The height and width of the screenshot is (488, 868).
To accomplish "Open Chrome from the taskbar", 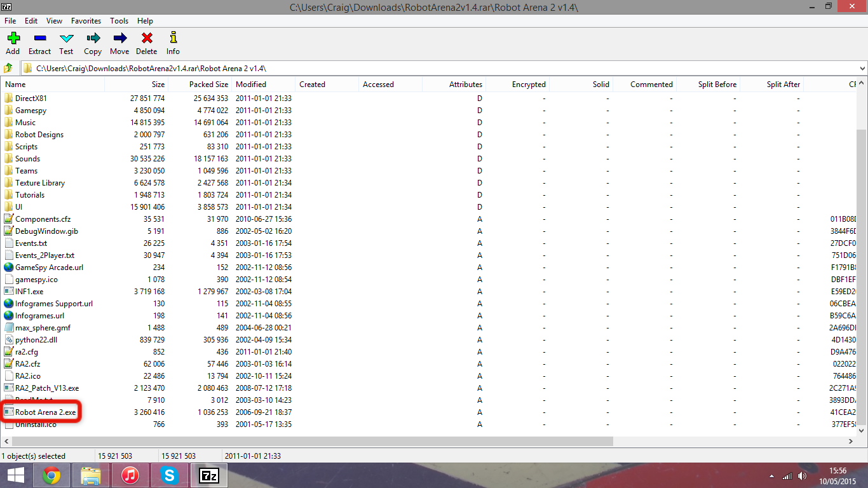I will pyautogui.click(x=51, y=475).
